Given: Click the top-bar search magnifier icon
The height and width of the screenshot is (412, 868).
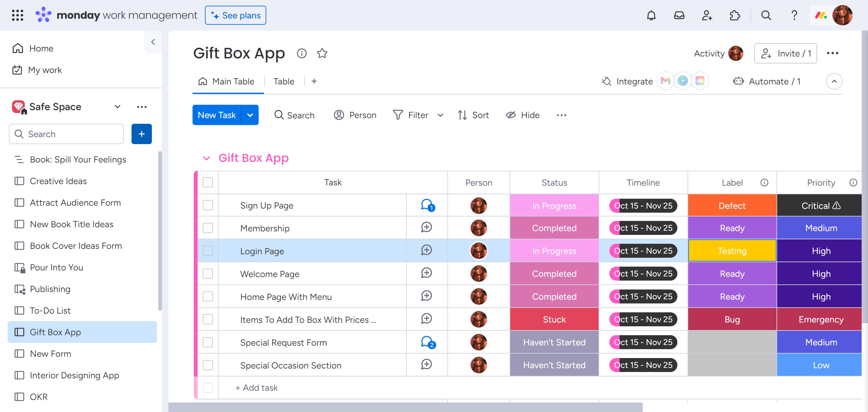Looking at the screenshot, I should pos(766,16).
